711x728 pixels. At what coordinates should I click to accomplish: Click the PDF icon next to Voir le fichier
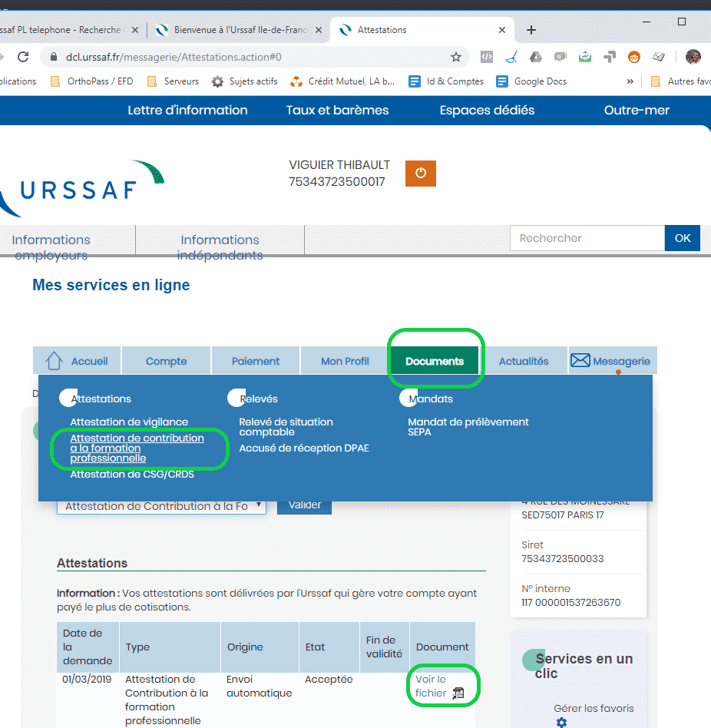458,693
